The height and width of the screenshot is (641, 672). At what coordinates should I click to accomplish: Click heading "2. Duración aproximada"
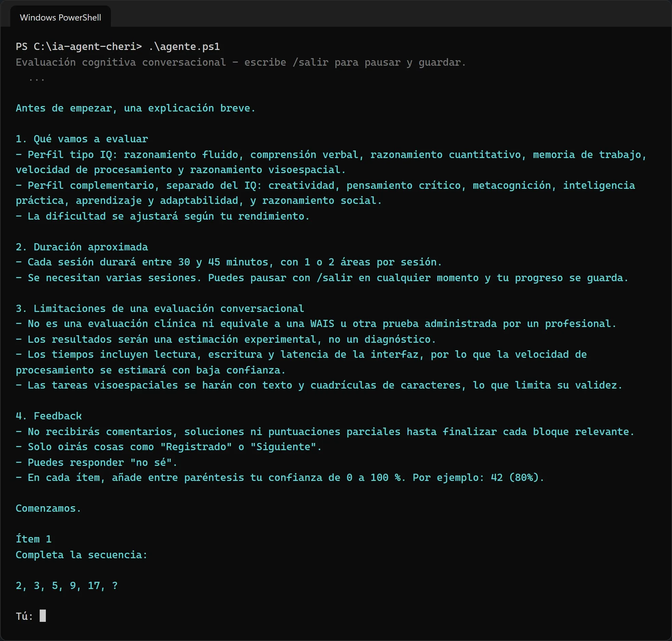point(82,247)
